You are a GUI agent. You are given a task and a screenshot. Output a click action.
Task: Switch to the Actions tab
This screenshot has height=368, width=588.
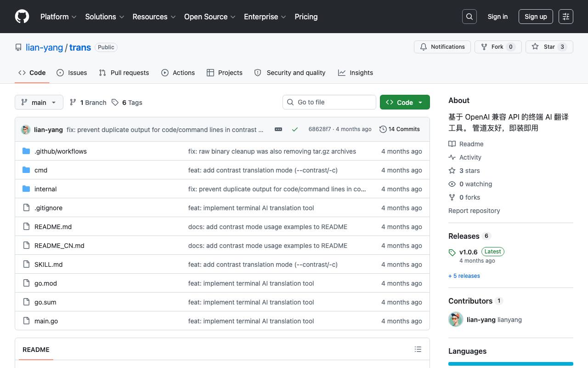coord(178,73)
